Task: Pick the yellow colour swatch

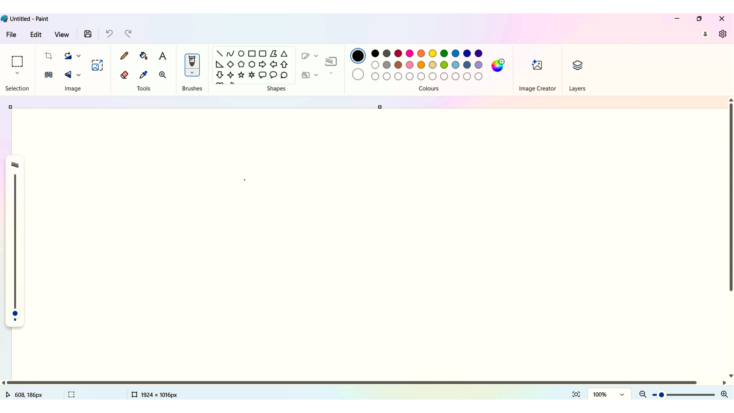Action: pyautogui.click(x=433, y=53)
